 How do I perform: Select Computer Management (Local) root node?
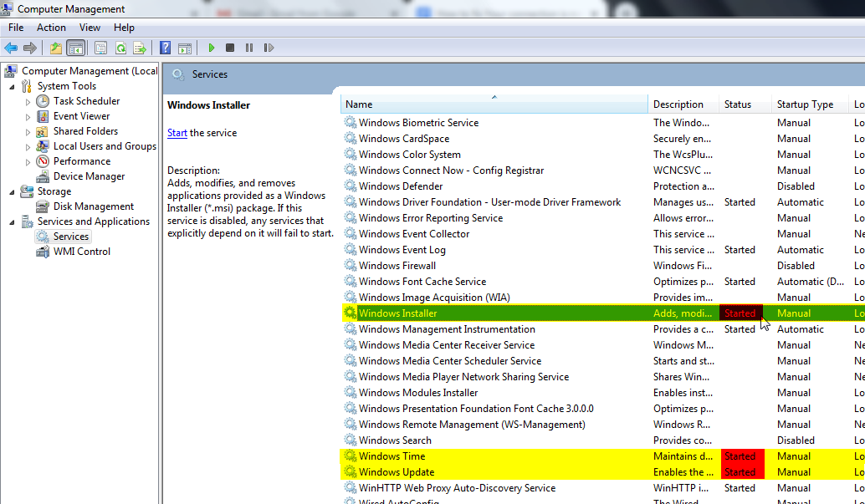(x=90, y=70)
